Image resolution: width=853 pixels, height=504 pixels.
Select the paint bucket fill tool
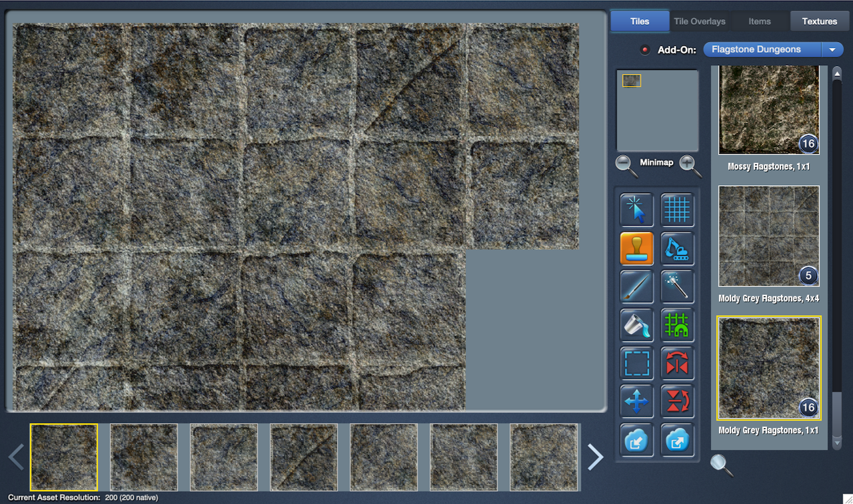(636, 325)
